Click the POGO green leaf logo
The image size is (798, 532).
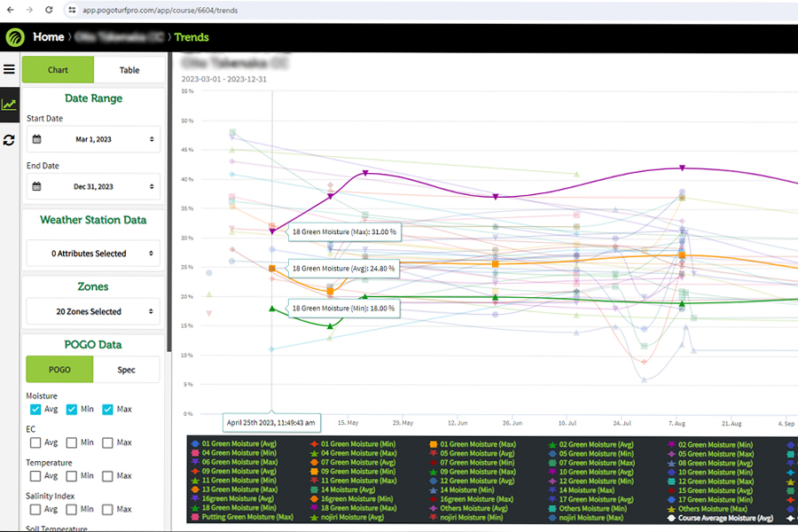(x=15, y=37)
